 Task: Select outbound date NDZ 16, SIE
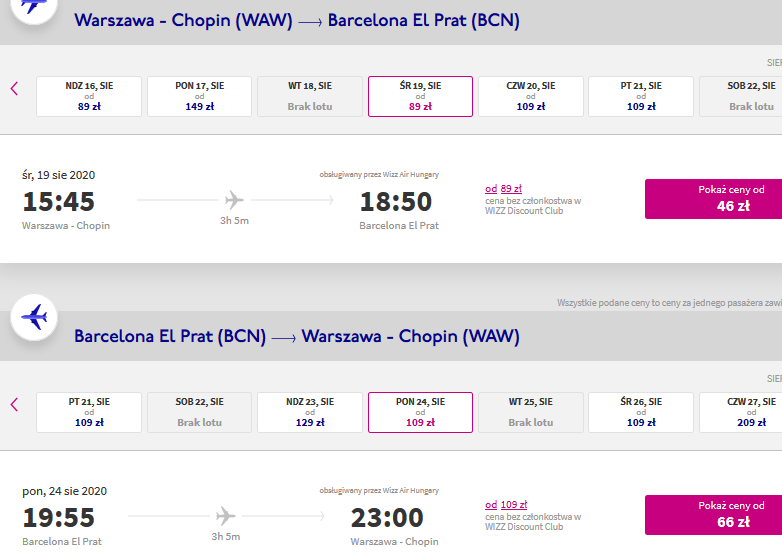89,96
